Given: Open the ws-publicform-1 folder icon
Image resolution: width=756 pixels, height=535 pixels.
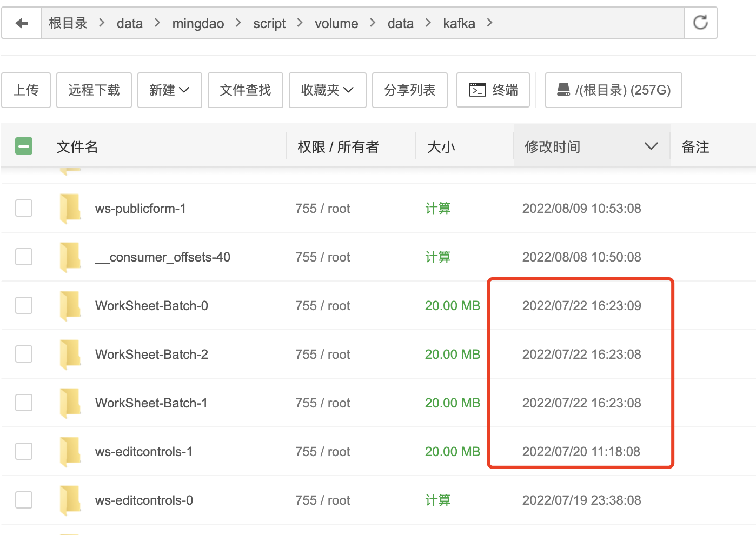Looking at the screenshot, I should (70, 209).
